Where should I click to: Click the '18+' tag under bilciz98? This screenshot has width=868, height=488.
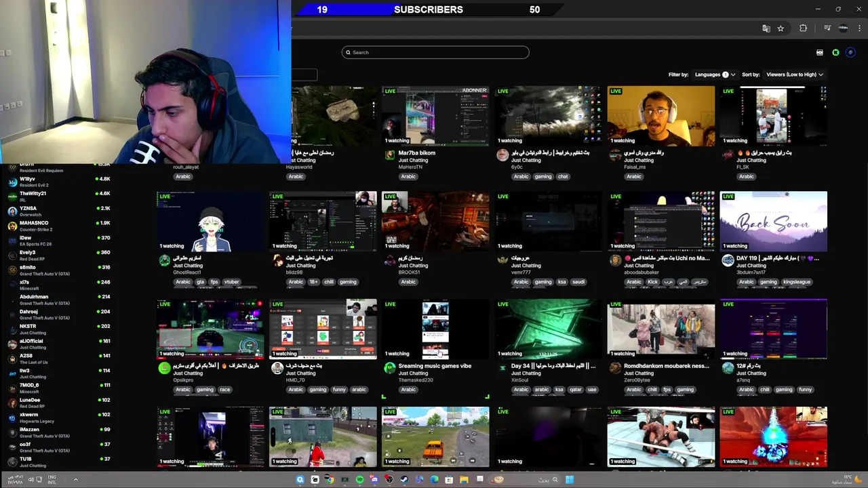[x=313, y=282]
